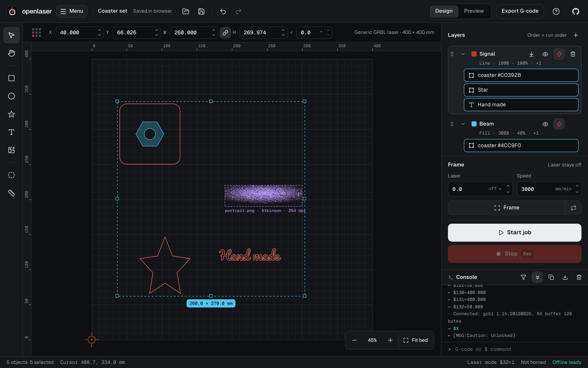Screen dimensions: 588x368
Task: Switch to the Preview tab
Action: [474, 11]
